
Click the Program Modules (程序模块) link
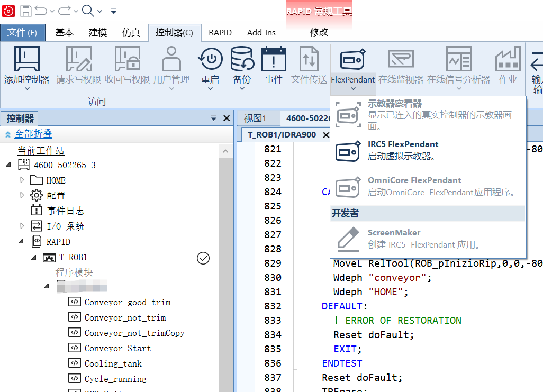tap(74, 272)
